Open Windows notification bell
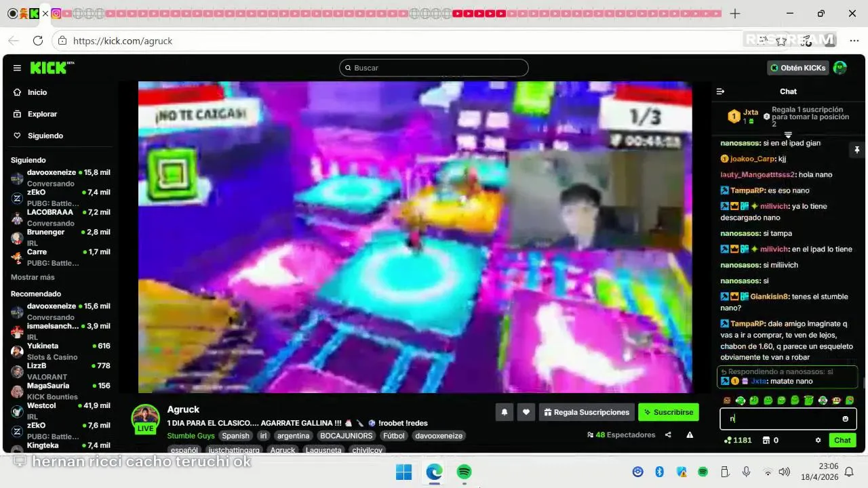 (849, 472)
